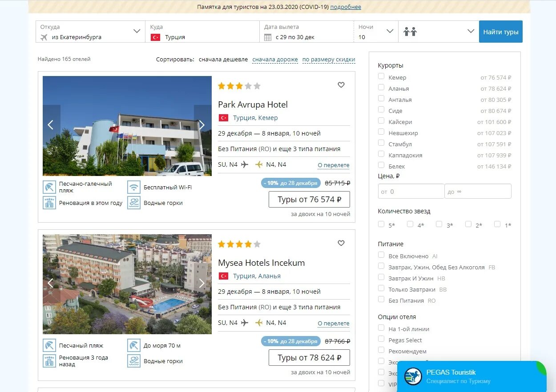Add Park Avrupa Hotel to favorites heart
Viewport: 556px width, 392px height.
click(341, 85)
